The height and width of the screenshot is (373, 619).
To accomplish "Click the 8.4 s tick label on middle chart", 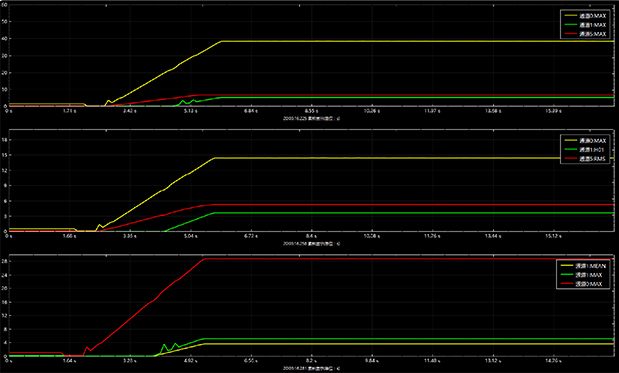I will 311,236.
